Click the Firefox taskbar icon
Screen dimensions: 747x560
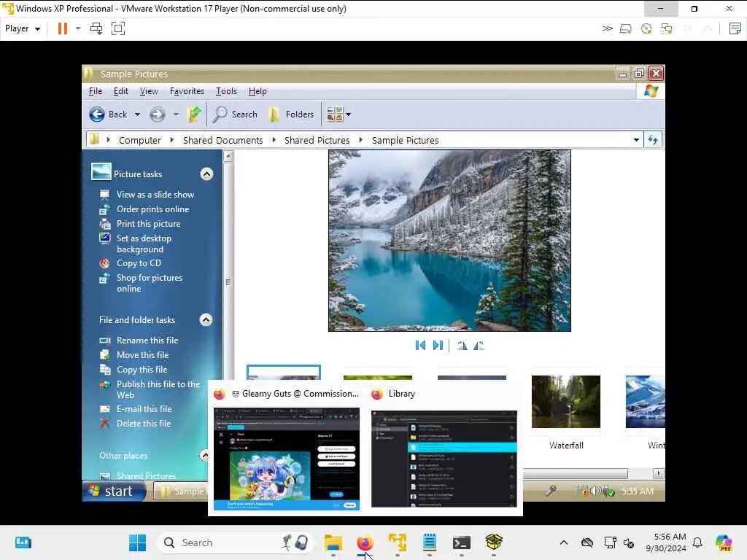365,542
